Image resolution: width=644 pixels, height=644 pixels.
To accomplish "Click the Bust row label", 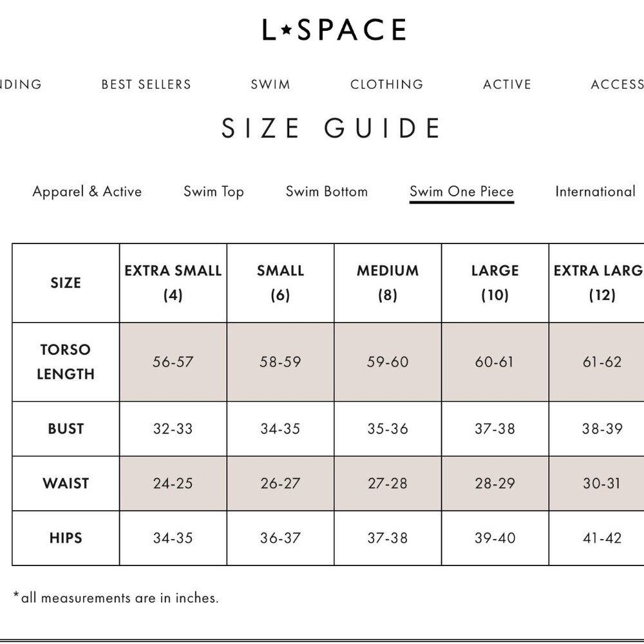I will [x=66, y=428].
